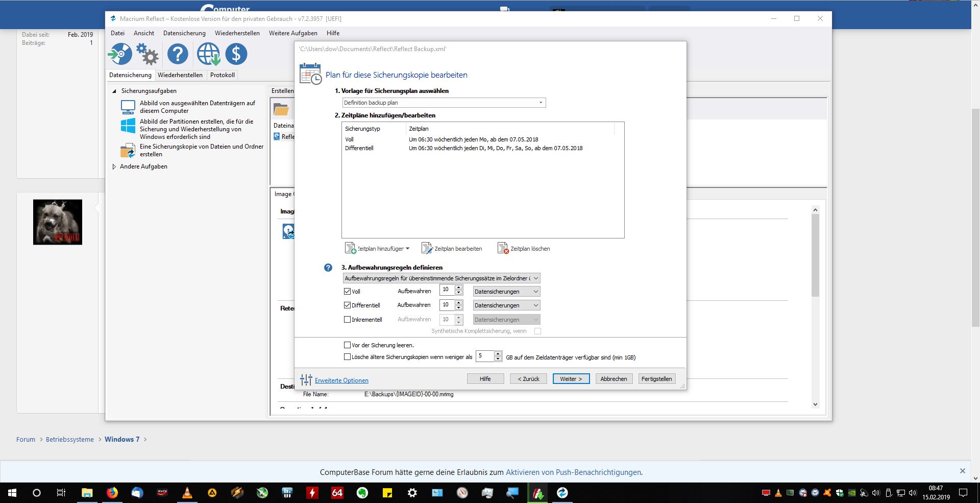Click the yellow folder icon behind dialog

tap(281, 109)
